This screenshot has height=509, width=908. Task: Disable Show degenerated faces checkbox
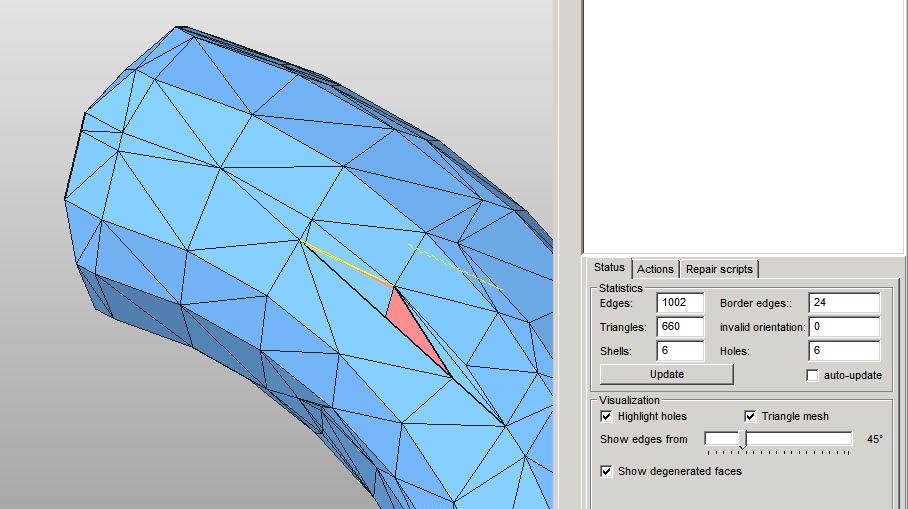[607, 471]
